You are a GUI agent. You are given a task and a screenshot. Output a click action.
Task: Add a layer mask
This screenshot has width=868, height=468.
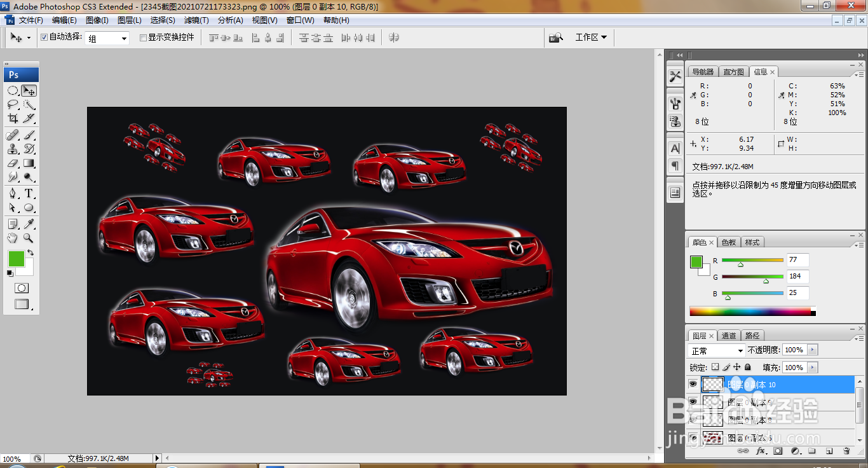coord(777,451)
